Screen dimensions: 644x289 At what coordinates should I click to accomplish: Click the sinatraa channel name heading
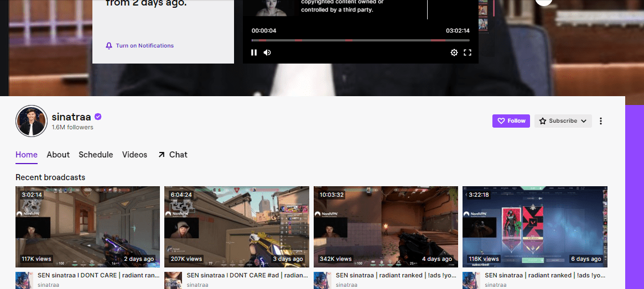[x=71, y=117]
